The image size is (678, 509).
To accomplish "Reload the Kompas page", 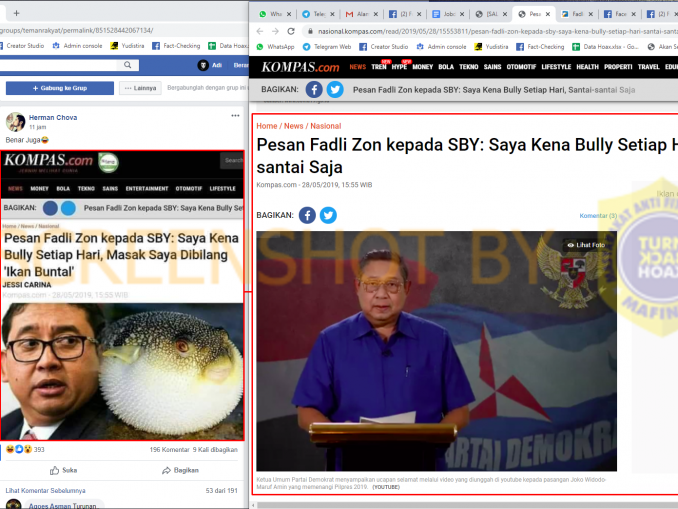I will pyautogui.click(x=291, y=32).
